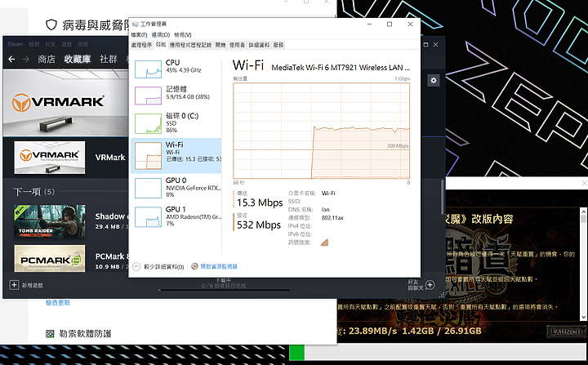Switch to the 應用程式歷程記錄 tab
588x365 pixels.
(x=190, y=45)
